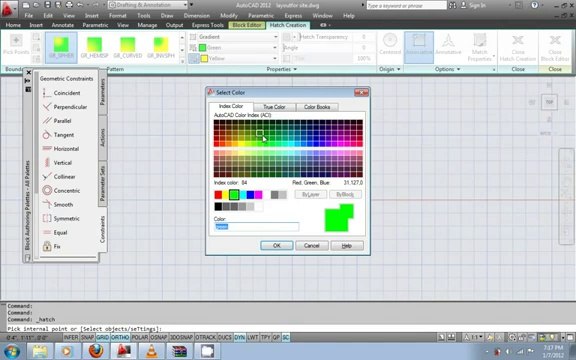Select the Tangent constraint tool
The height and width of the screenshot is (360, 576).
(x=58, y=135)
